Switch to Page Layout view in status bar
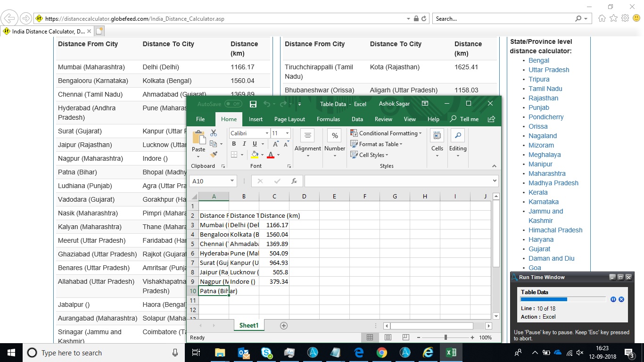 [388, 337]
